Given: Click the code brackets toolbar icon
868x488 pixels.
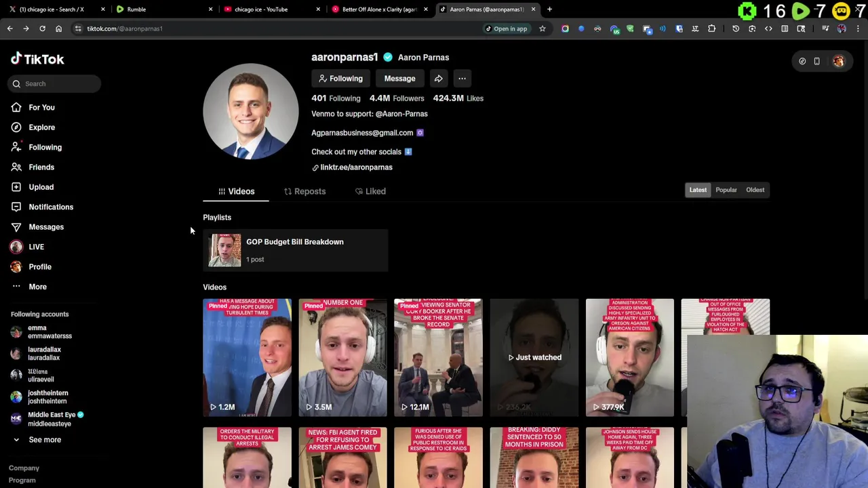Looking at the screenshot, I should (768, 28).
